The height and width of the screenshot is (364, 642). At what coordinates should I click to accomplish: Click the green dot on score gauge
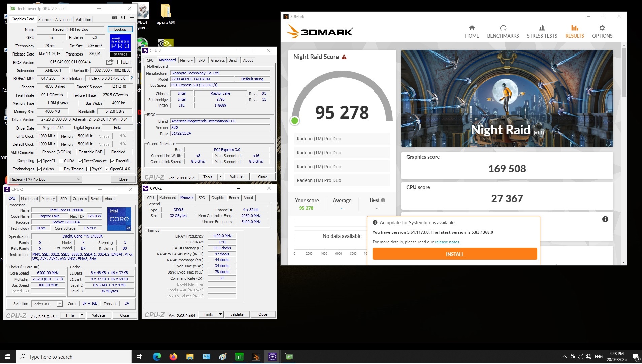(x=295, y=121)
